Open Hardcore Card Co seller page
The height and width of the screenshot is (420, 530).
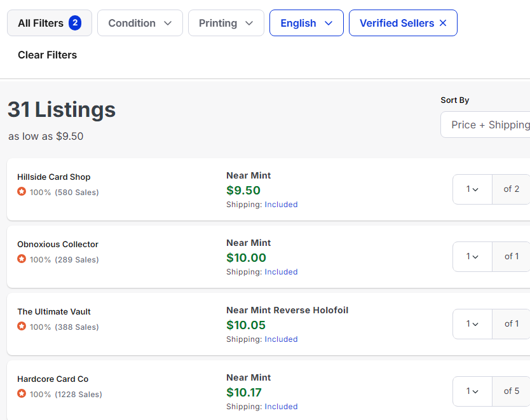tap(53, 379)
